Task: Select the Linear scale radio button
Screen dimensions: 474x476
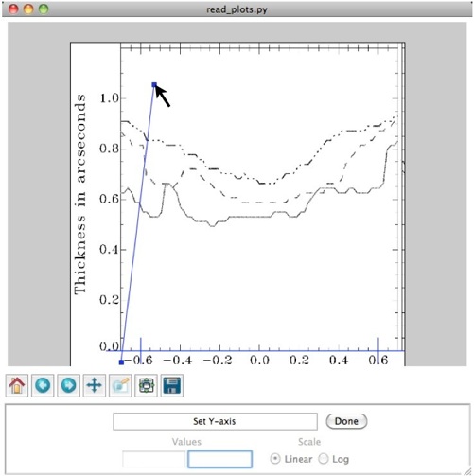Action: [275, 459]
